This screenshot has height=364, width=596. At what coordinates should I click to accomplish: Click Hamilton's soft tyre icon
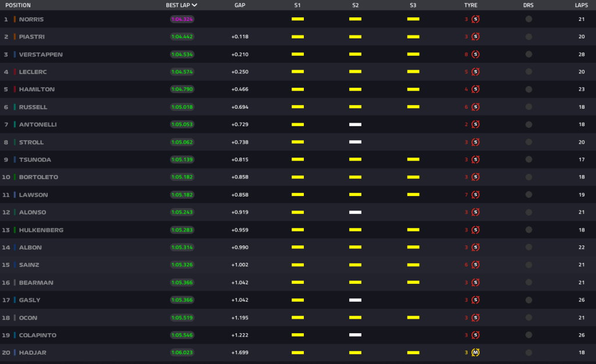(476, 89)
